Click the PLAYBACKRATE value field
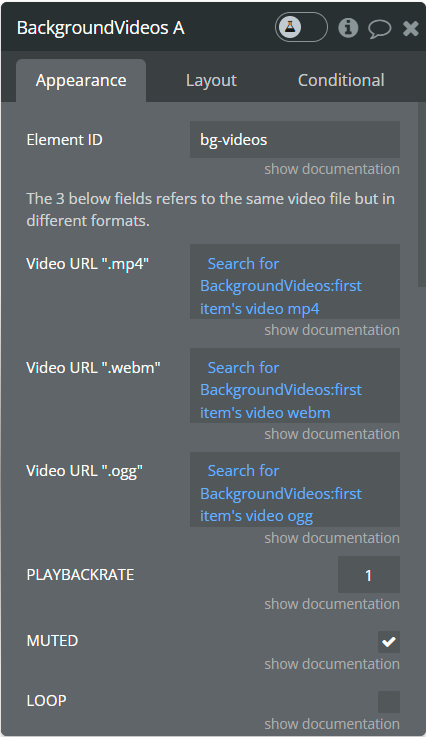This screenshot has height=737, width=426. pyautogui.click(x=369, y=574)
